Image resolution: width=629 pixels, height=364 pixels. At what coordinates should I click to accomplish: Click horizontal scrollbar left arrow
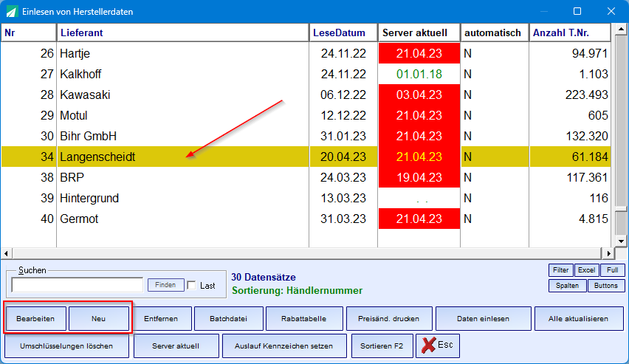[6, 254]
